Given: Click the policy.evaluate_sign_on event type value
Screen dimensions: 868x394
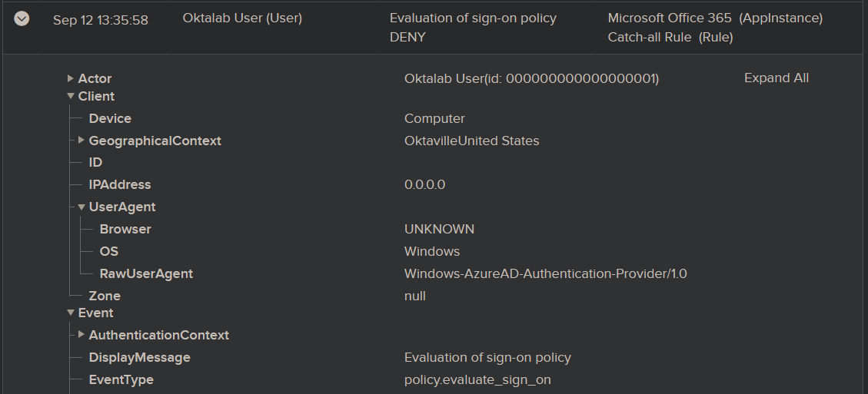Looking at the screenshot, I should coord(477,379).
